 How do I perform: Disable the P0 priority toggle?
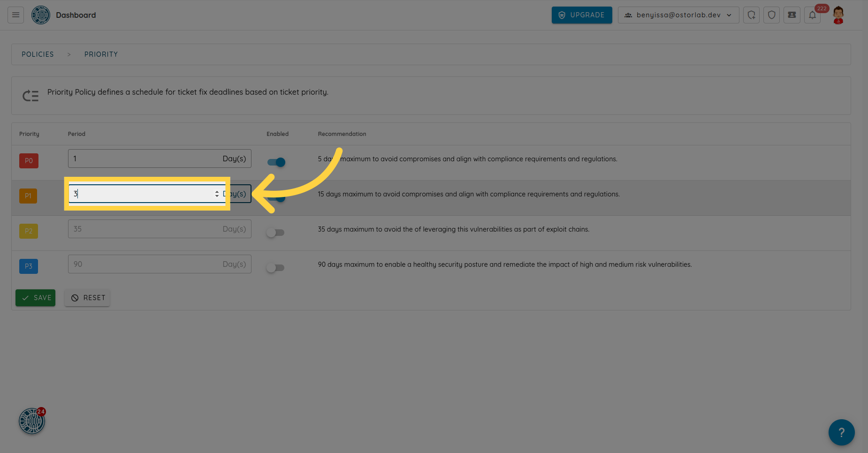point(276,162)
